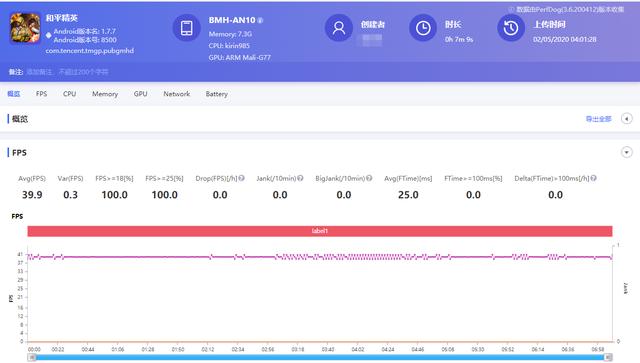Collapse the overview section arrow
This screenshot has height=363, width=640.
(627, 119)
